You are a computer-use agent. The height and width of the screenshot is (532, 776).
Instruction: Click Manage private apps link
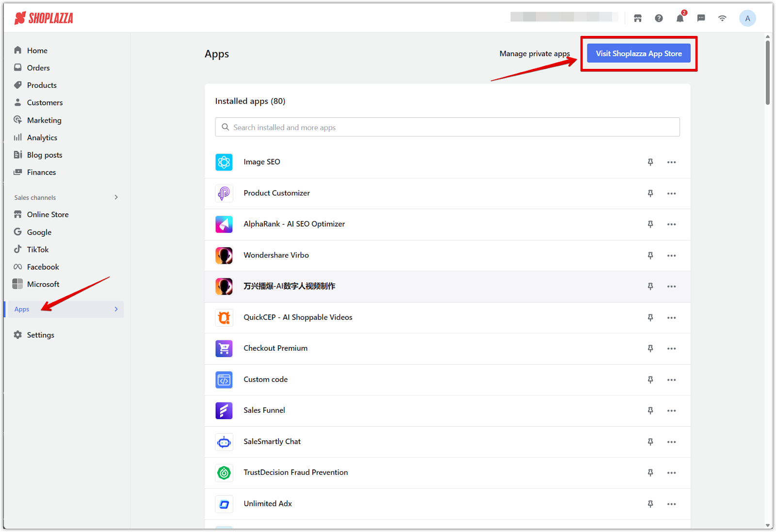tap(534, 53)
